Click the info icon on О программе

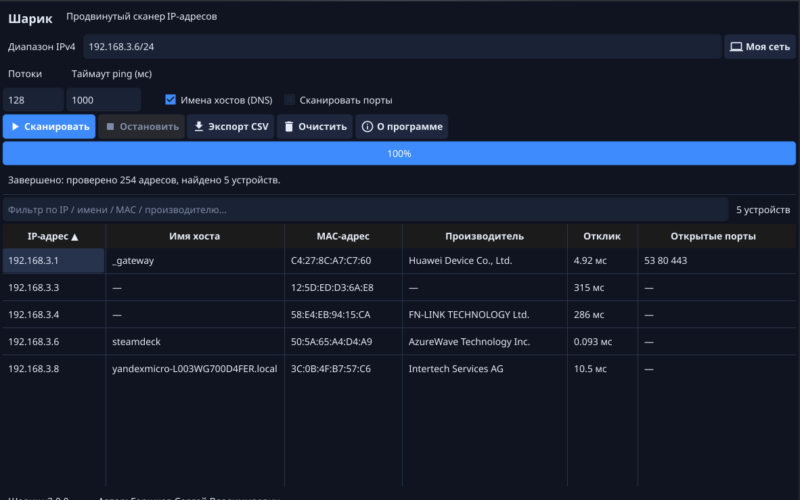click(x=367, y=127)
